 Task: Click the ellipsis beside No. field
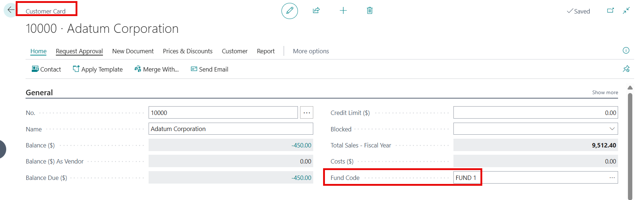pos(307,113)
